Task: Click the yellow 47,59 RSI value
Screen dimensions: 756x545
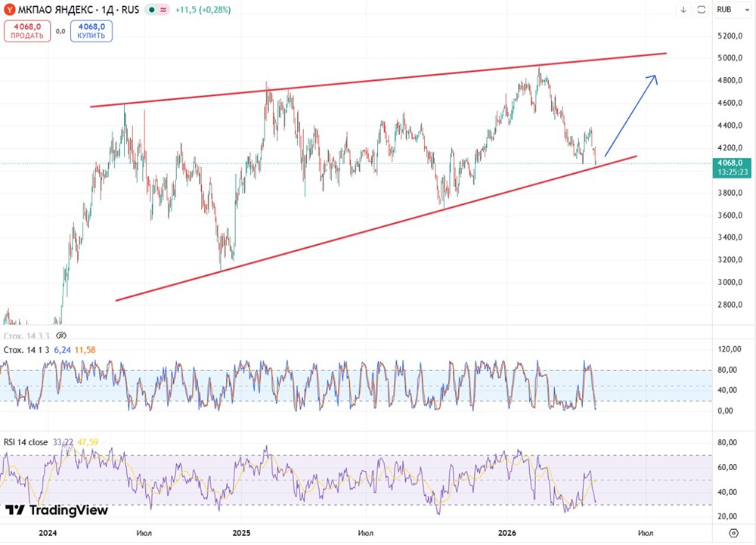Action: coord(87,442)
